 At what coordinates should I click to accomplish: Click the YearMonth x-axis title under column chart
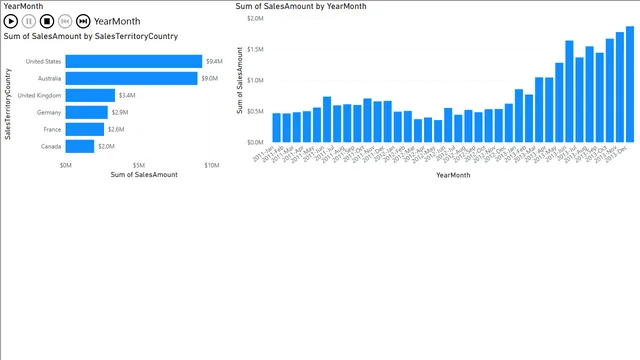click(x=453, y=175)
